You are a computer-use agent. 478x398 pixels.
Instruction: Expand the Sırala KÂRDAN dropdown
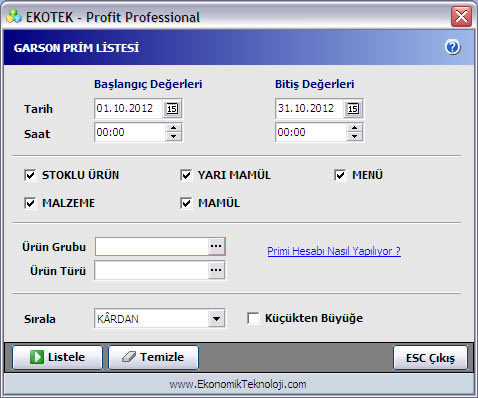click(x=216, y=319)
